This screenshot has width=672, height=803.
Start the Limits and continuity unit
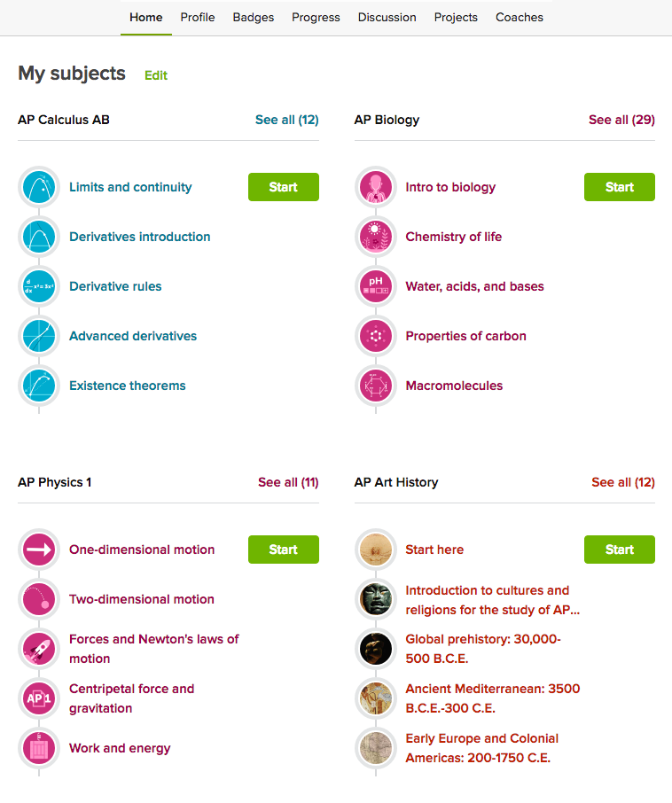[283, 187]
